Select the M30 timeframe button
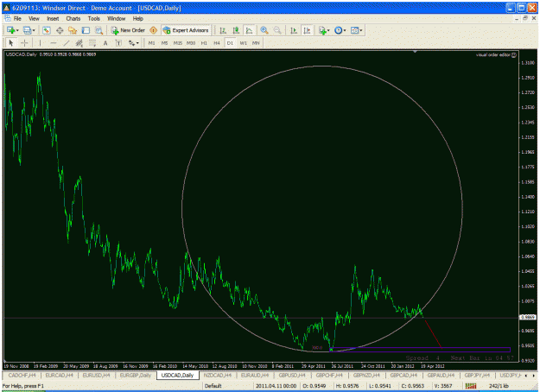Image resolution: width=540 pixels, height=392 pixels. point(191,42)
